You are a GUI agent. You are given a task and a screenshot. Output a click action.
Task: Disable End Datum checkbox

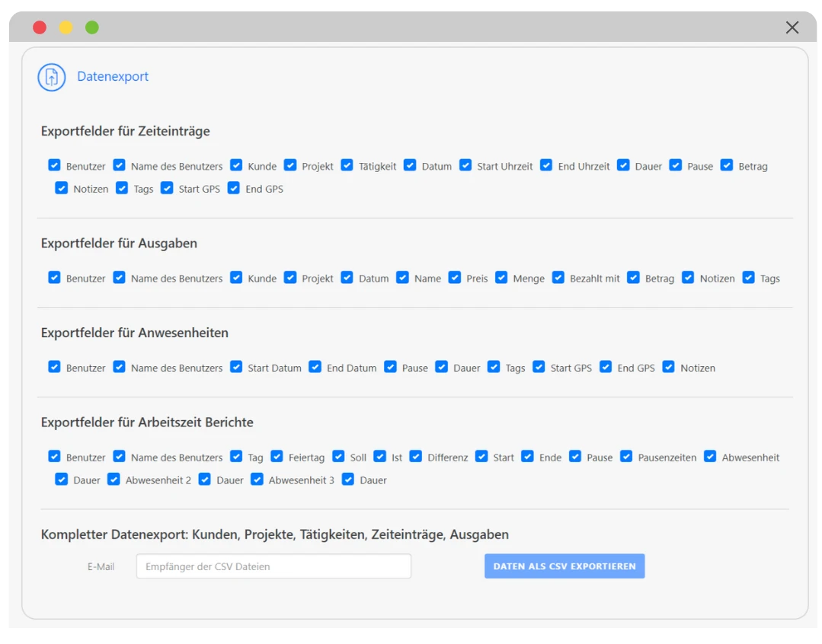(x=315, y=367)
